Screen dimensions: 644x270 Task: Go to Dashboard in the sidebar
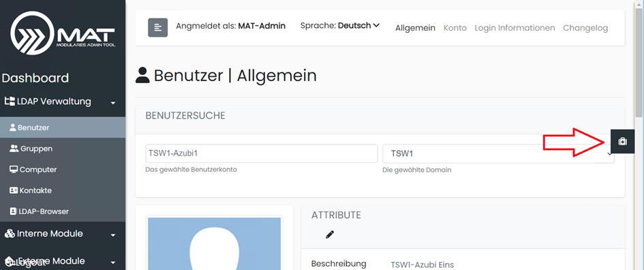coord(35,78)
